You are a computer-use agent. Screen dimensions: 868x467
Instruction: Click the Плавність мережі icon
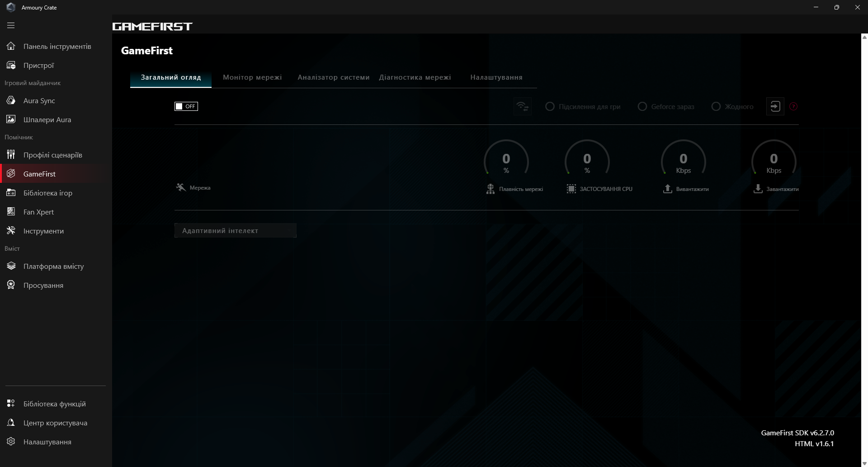tap(491, 189)
